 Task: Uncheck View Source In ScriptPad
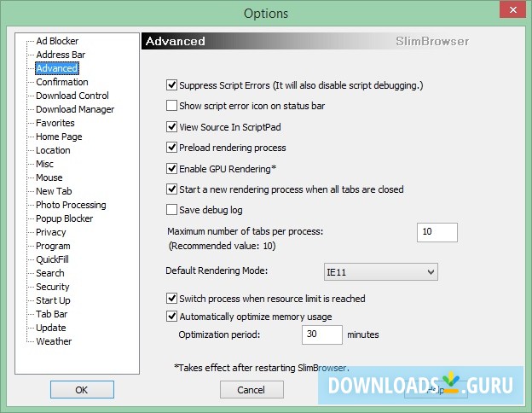point(171,126)
